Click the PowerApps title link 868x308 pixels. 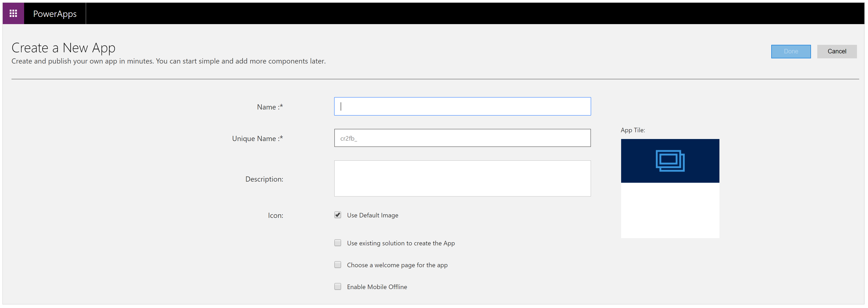[55, 14]
